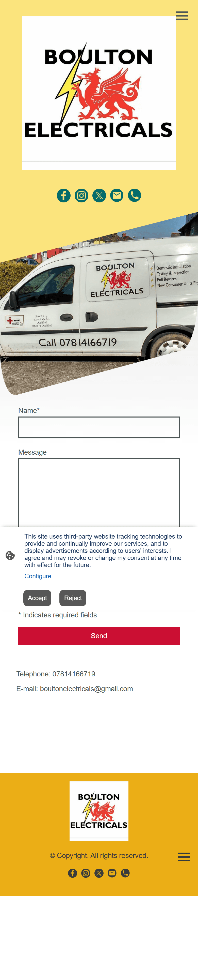Click the header email envelope icon
The height and width of the screenshot is (980, 198).
coord(117,196)
